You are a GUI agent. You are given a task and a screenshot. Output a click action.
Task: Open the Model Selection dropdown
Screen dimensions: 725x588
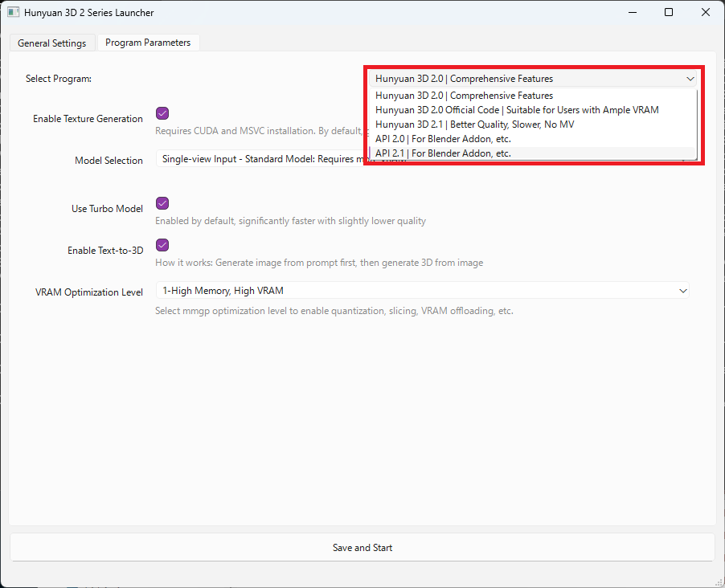[x=257, y=159]
